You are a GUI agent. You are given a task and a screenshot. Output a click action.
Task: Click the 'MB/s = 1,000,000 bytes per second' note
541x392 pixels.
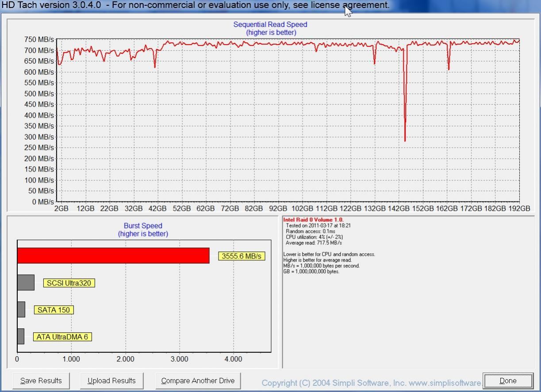(321, 266)
